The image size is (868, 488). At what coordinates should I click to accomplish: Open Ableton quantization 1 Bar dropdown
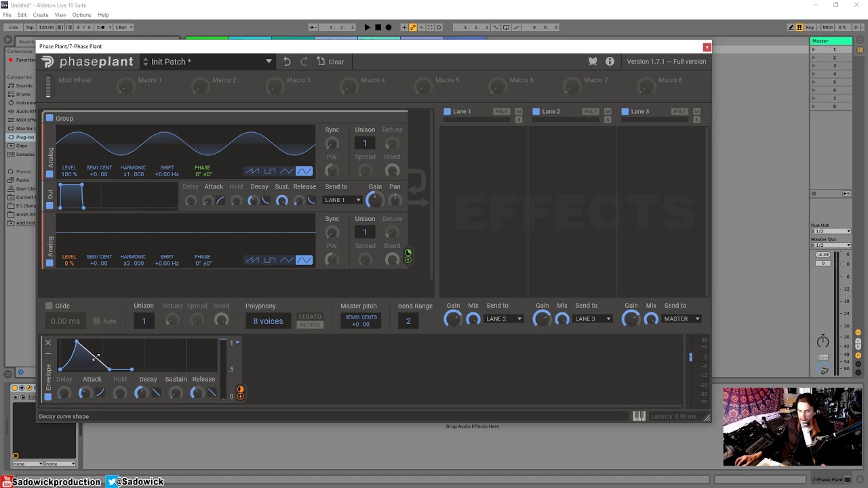coord(123,27)
